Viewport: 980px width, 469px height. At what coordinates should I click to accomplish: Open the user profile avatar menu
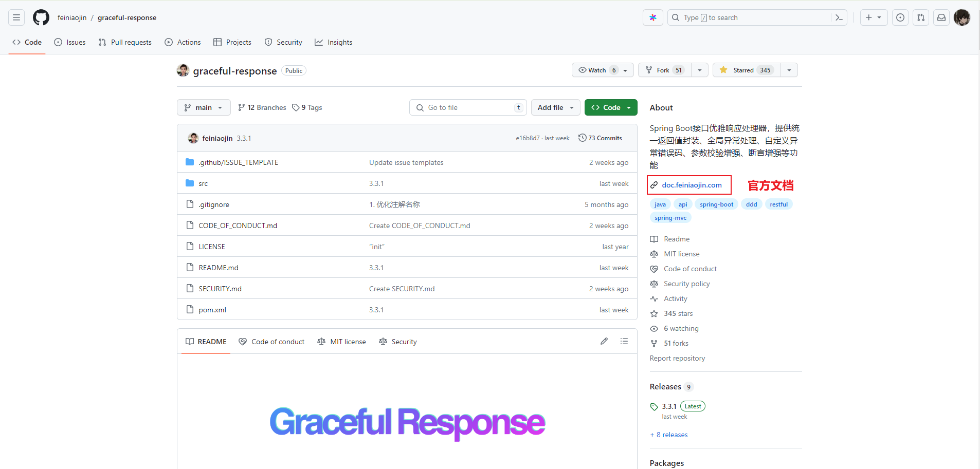coord(962,17)
